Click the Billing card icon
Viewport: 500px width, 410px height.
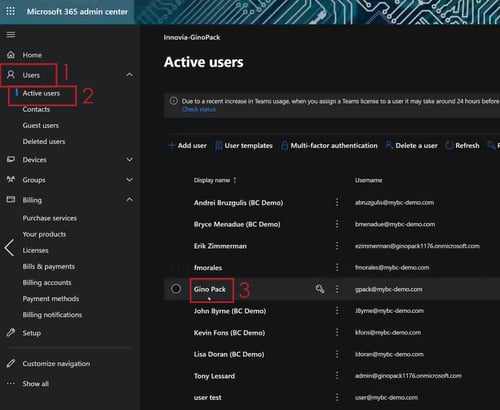(x=11, y=200)
